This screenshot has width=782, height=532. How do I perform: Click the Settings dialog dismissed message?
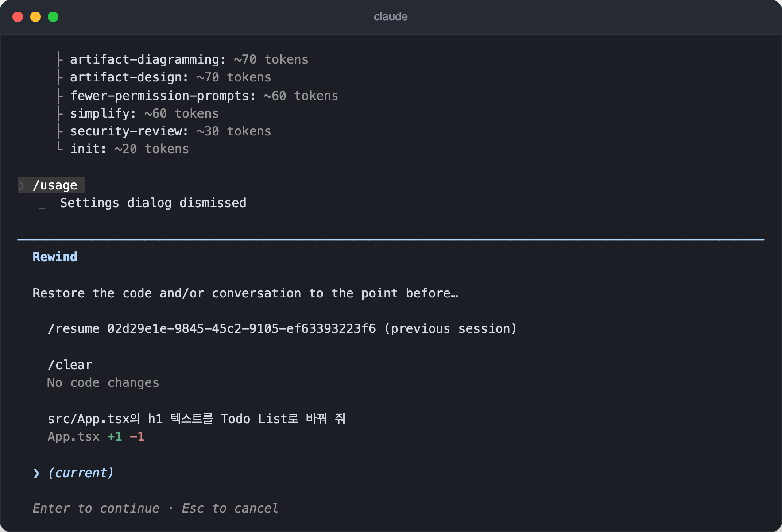click(153, 203)
